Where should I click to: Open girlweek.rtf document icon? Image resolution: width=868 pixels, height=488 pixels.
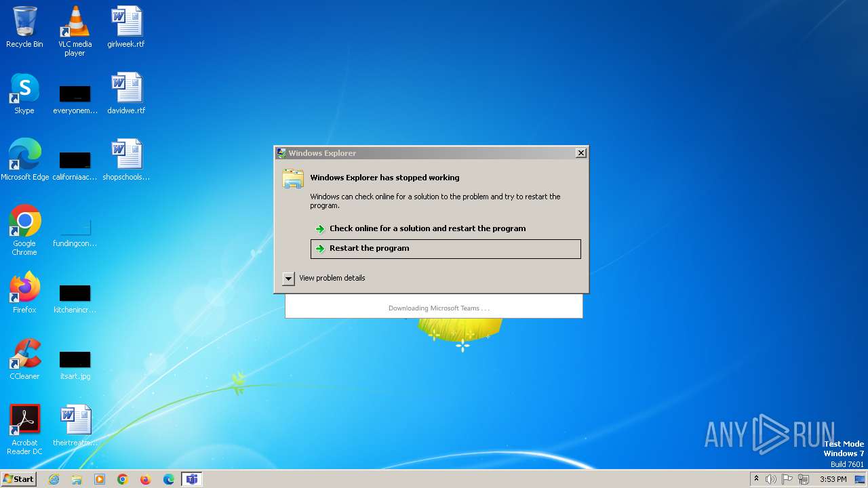[x=126, y=27]
